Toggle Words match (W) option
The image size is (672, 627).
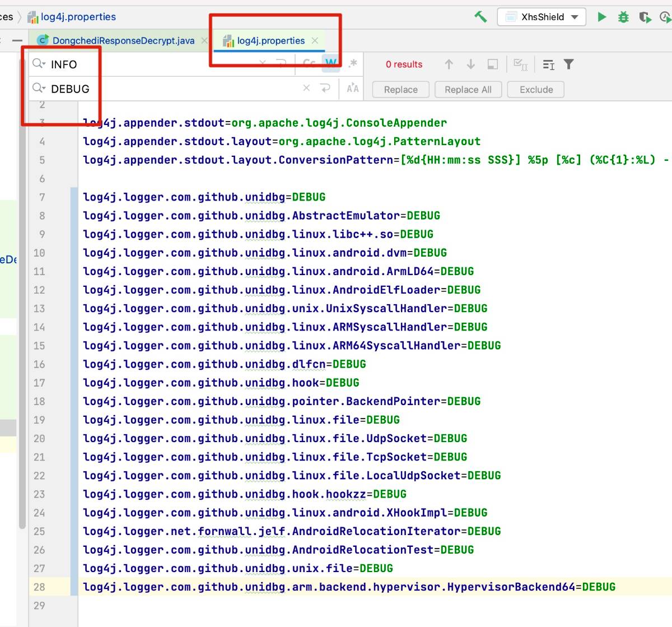(331, 63)
